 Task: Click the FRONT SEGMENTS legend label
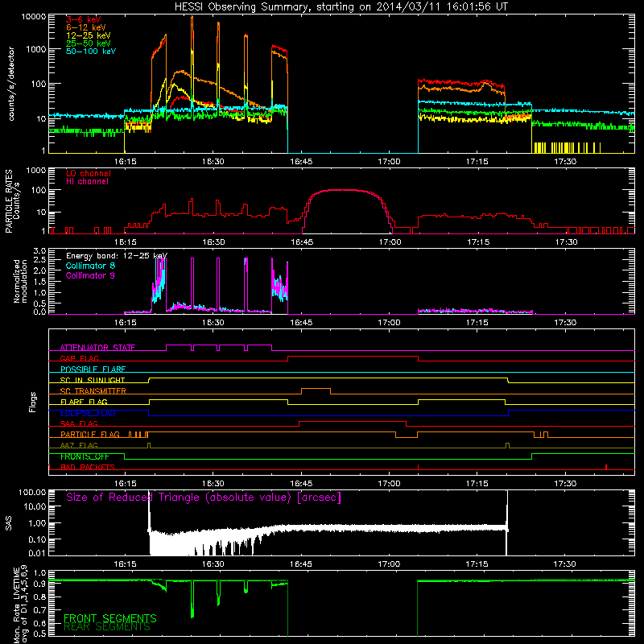pos(110,618)
